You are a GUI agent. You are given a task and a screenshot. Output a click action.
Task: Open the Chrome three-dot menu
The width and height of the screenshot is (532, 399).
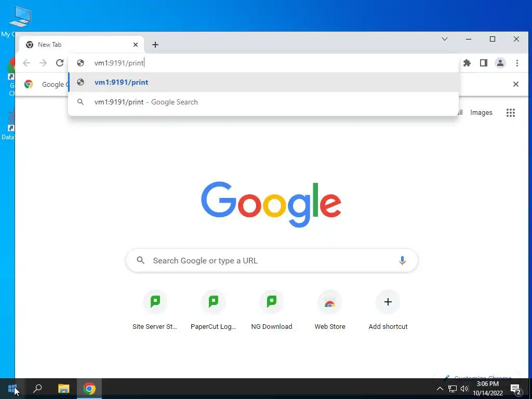517,63
